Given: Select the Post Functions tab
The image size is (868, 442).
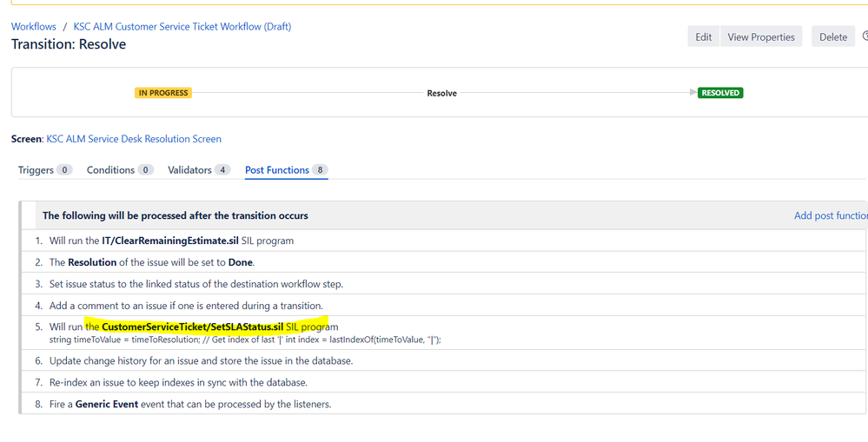Looking at the screenshot, I should (x=287, y=170).
